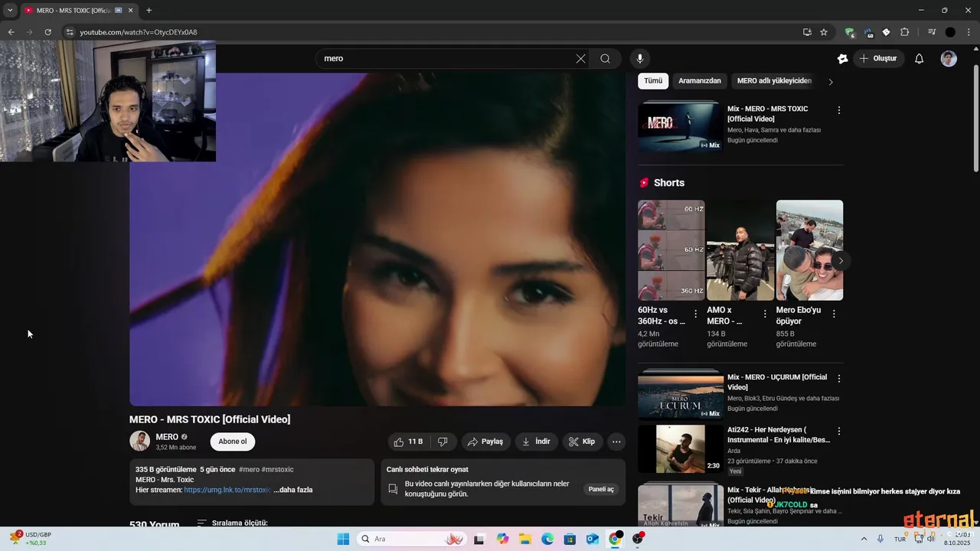Click the YouTube search magnifier button
This screenshot has width=980, height=551.
605,58
